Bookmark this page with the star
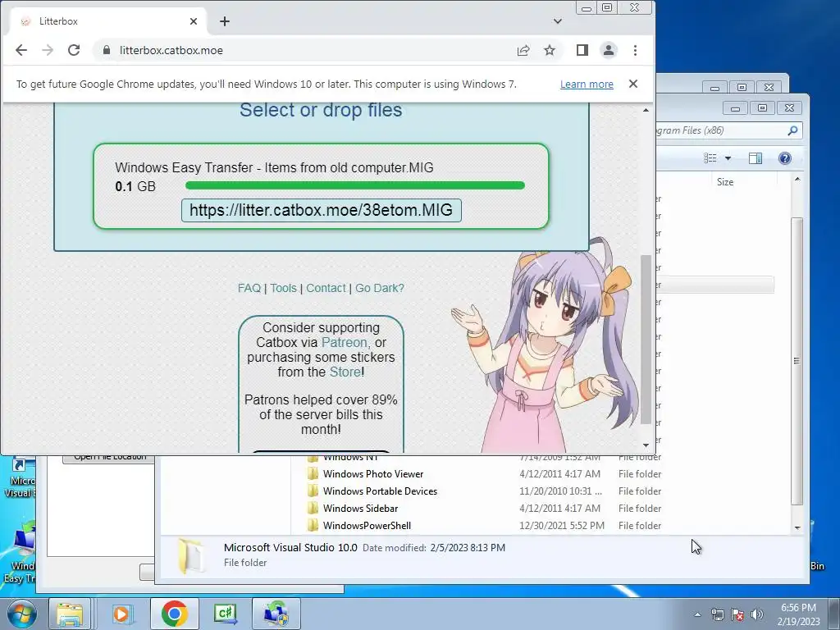This screenshot has height=630, width=840. coord(550,50)
